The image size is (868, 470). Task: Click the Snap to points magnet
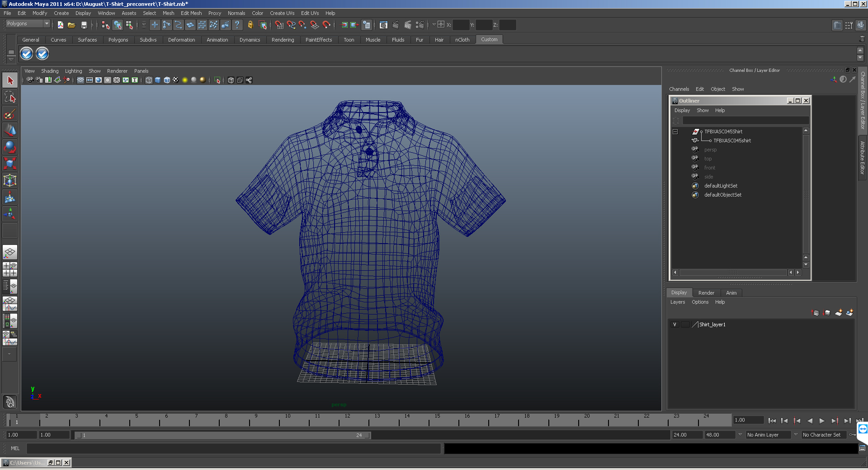(303, 25)
